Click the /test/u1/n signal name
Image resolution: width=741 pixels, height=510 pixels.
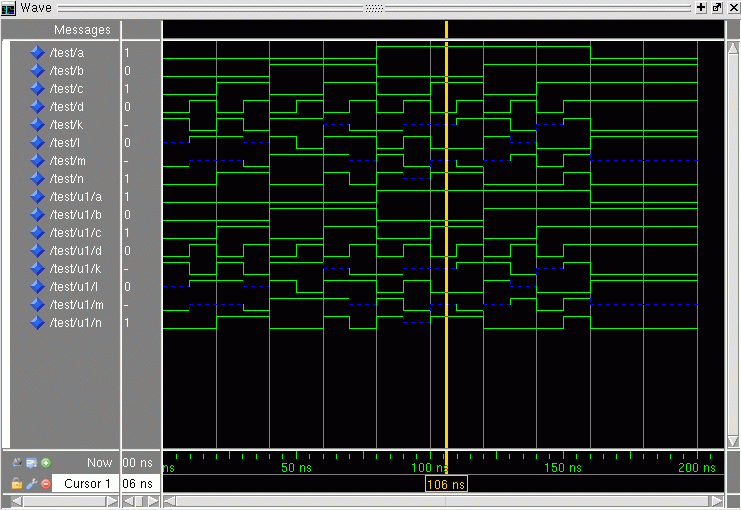click(76, 322)
